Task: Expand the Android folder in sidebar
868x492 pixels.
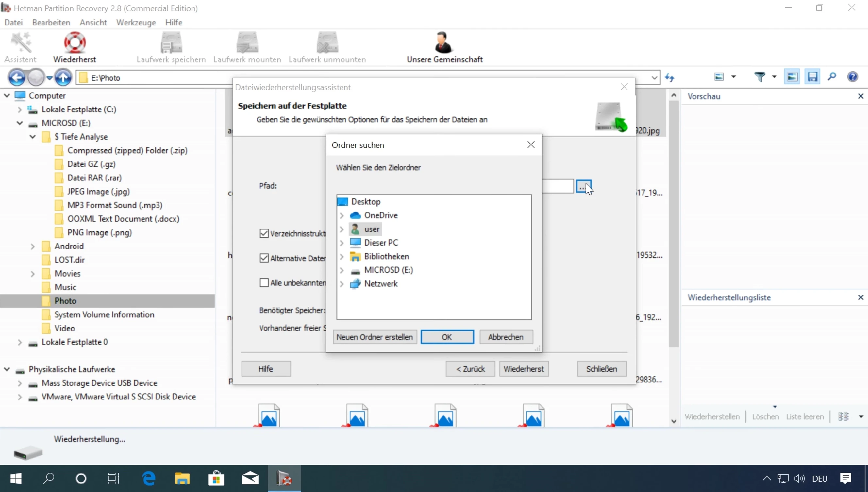Action: coord(33,246)
